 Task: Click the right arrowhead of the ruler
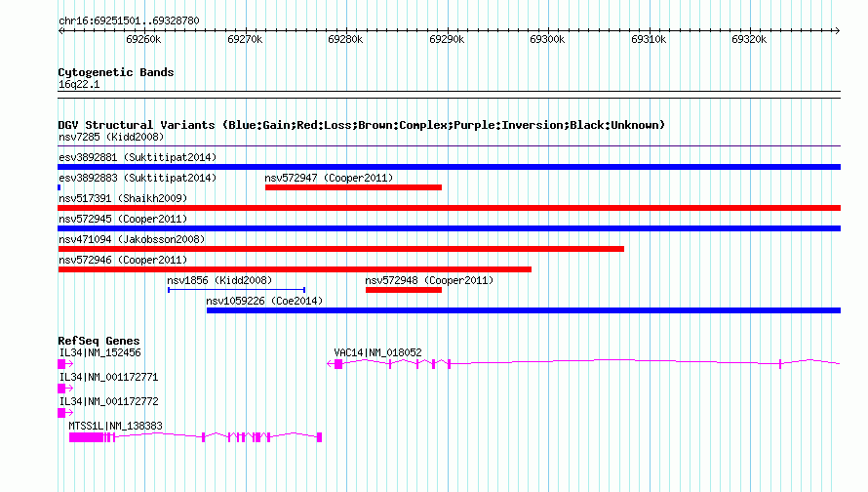point(838,31)
